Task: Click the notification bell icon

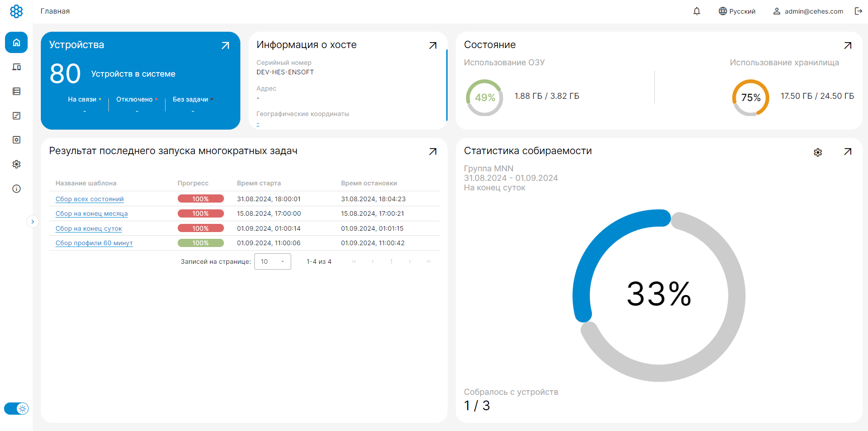Action: [x=697, y=11]
